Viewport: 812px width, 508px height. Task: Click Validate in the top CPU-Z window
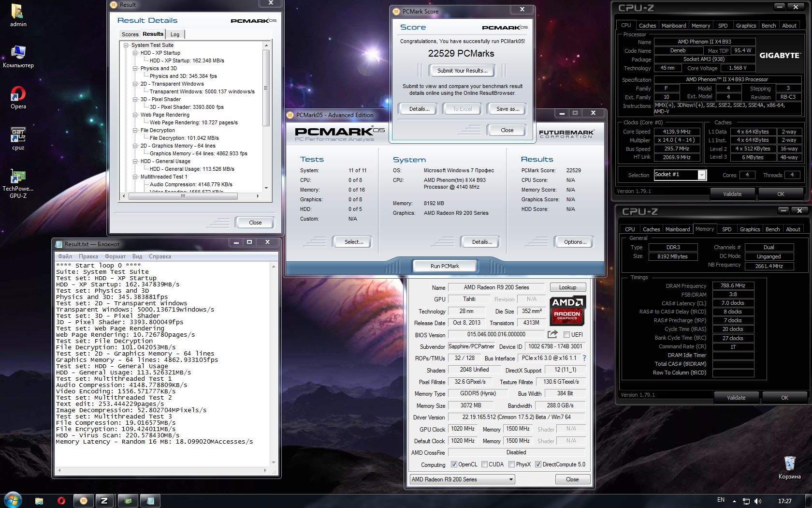732,194
